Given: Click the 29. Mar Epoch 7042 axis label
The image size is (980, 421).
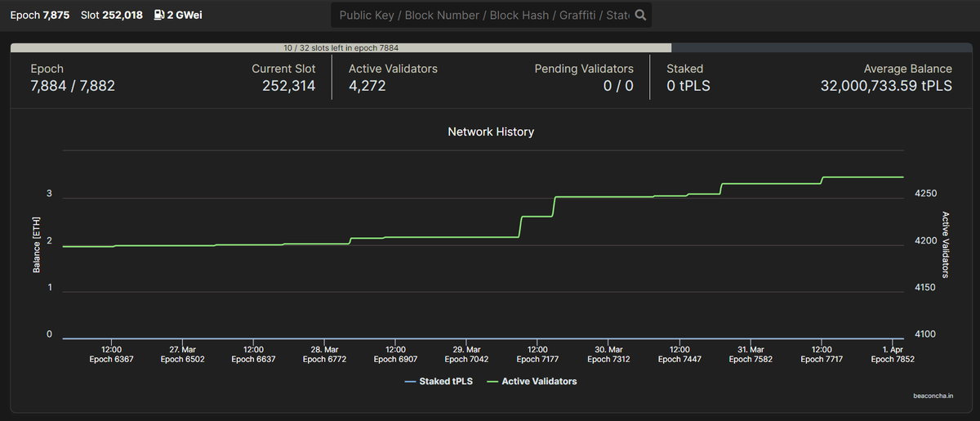Looking at the screenshot, I should [467, 354].
